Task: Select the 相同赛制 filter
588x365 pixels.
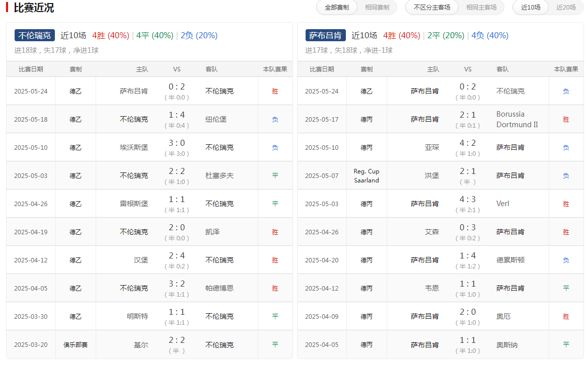Action: 376,8
